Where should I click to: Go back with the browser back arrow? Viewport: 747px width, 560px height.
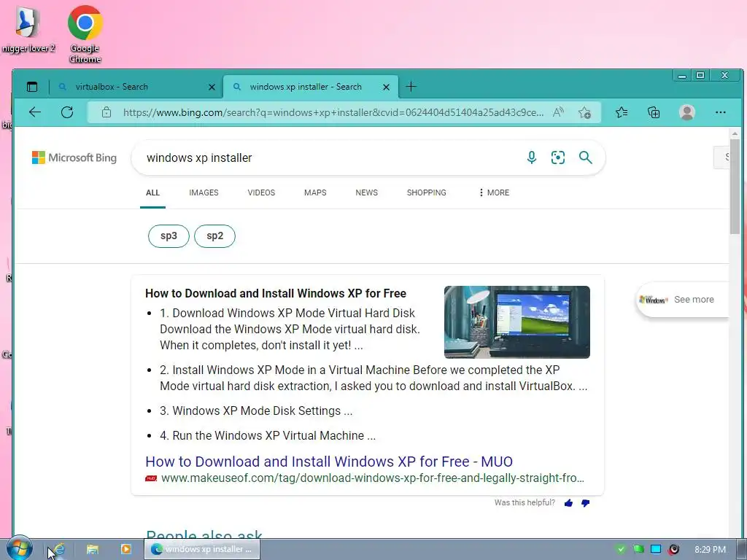tap(35, 112)
